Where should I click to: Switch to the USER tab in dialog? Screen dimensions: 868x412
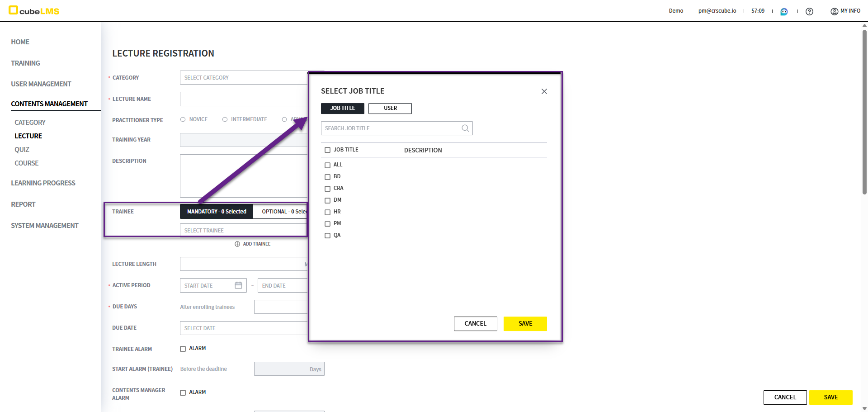tap(390, 109)
